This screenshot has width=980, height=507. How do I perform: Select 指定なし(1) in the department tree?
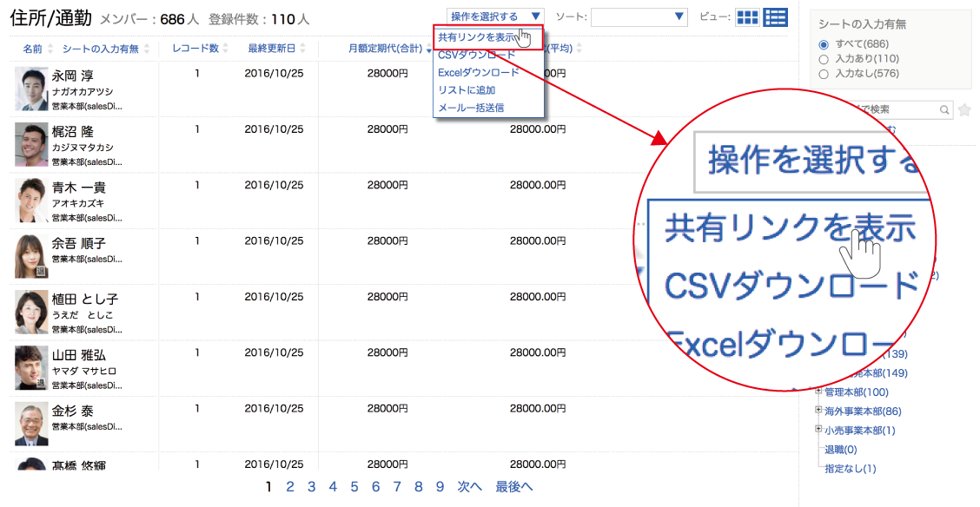pos(850,468)
